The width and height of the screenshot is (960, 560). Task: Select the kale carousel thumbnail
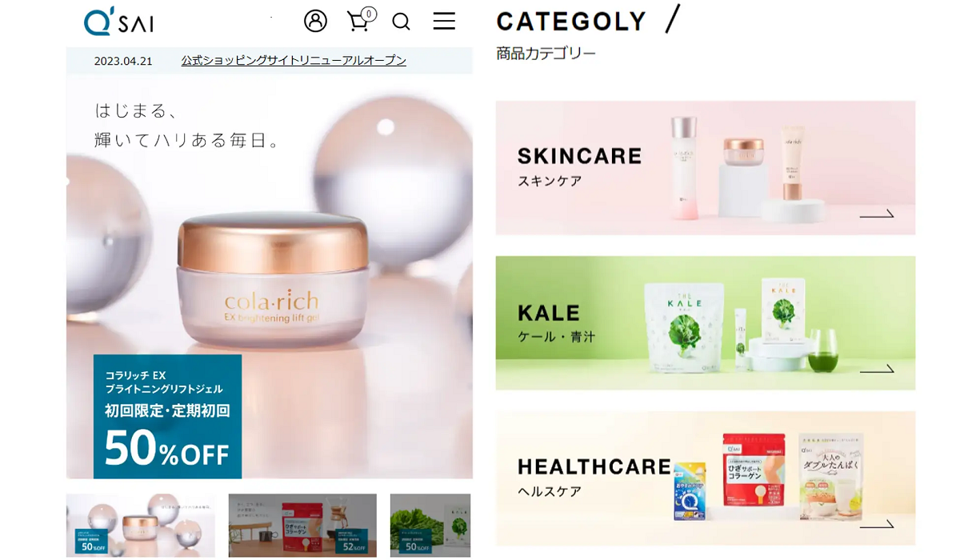click(x=430, y=526)
